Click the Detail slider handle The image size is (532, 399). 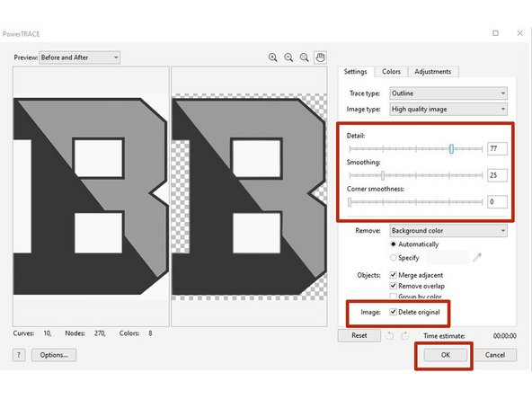pyautogui.click(x=451, y=148)
